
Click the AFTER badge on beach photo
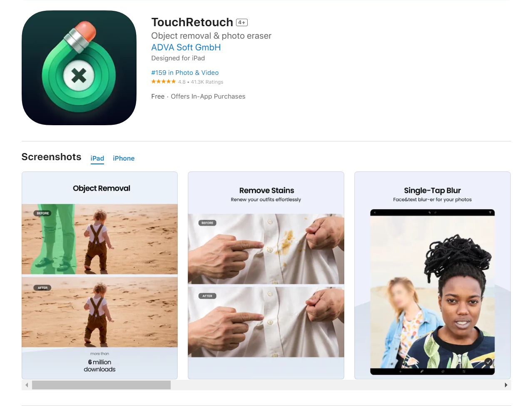tap(42, 287)
